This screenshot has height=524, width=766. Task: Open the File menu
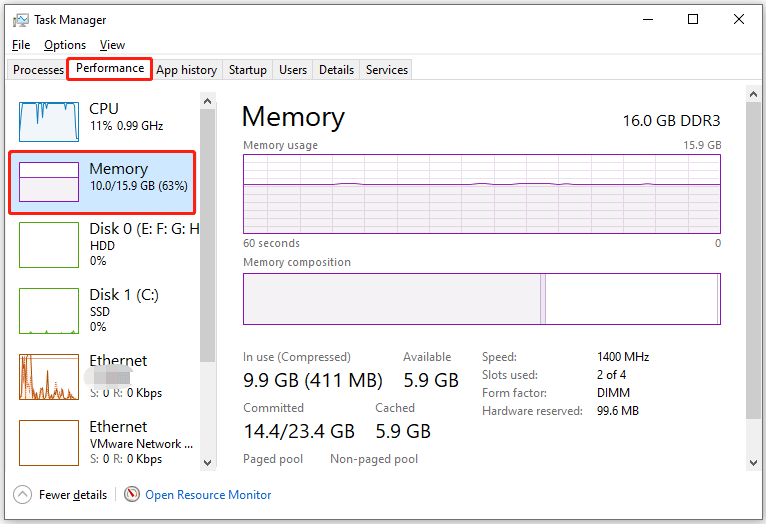click(x=21, y=45)
